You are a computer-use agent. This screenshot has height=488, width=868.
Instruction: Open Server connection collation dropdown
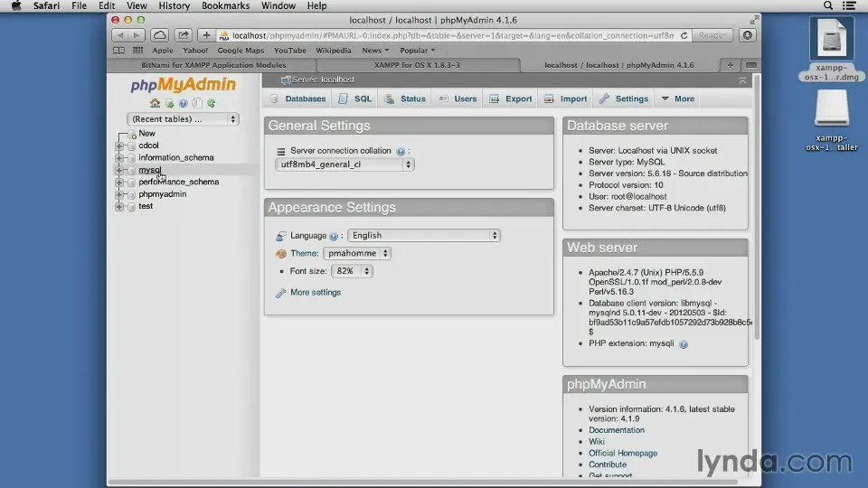tap(344, 164)
